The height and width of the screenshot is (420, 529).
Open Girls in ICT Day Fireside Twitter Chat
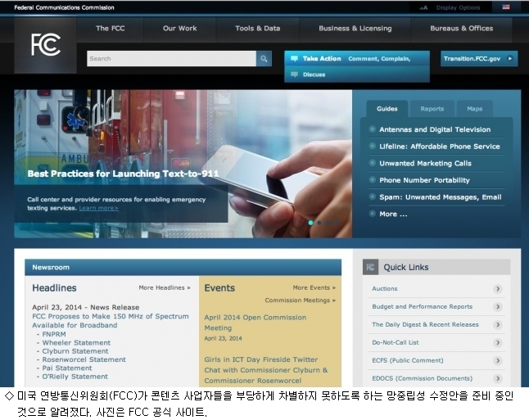pyautogui.click(x=266, y=370)
